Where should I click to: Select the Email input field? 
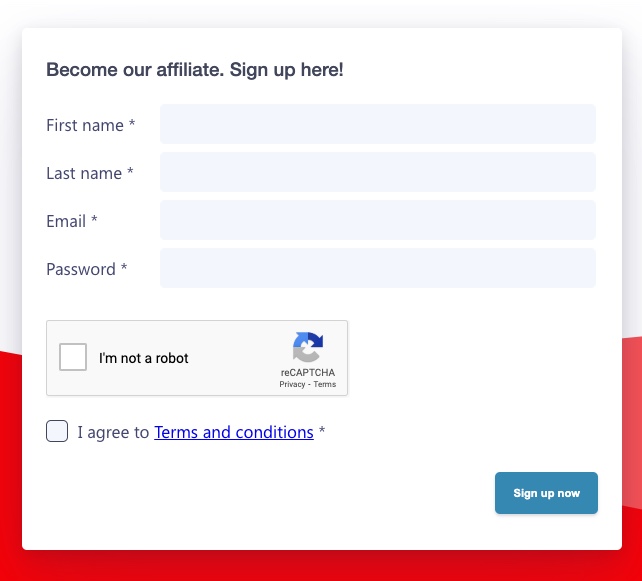[x=377, y=220]
